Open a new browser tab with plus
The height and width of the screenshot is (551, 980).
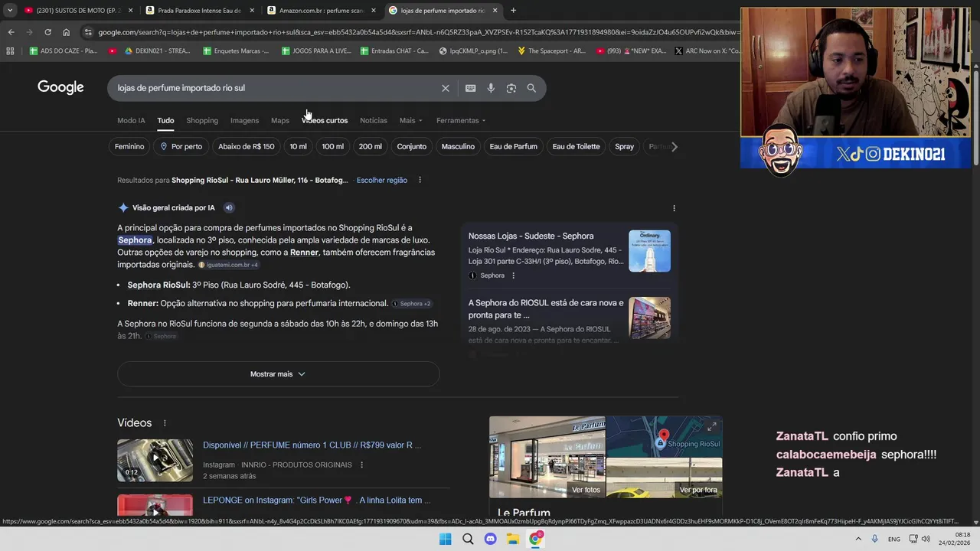point(513,11)
